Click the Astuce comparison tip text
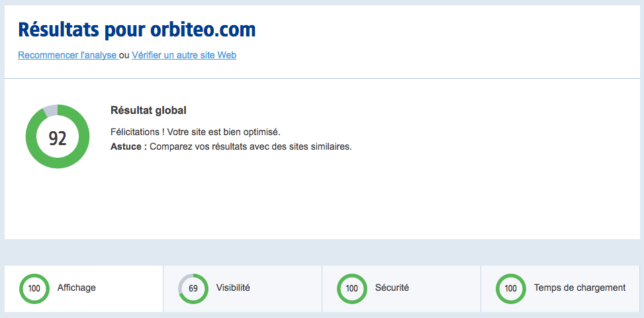The image size is (644, 318). click(x=231, y=146)
